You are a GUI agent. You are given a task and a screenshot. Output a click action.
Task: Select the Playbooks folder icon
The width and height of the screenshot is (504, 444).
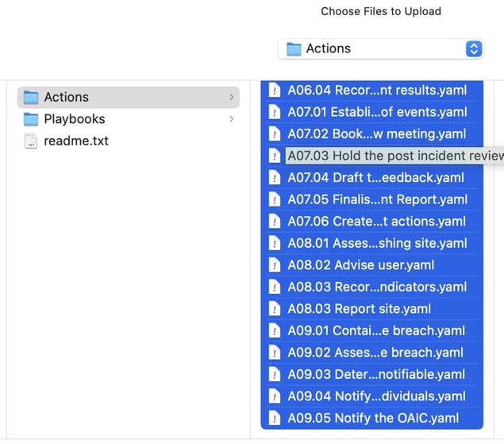pyautogui.click(x=31, y=119)
